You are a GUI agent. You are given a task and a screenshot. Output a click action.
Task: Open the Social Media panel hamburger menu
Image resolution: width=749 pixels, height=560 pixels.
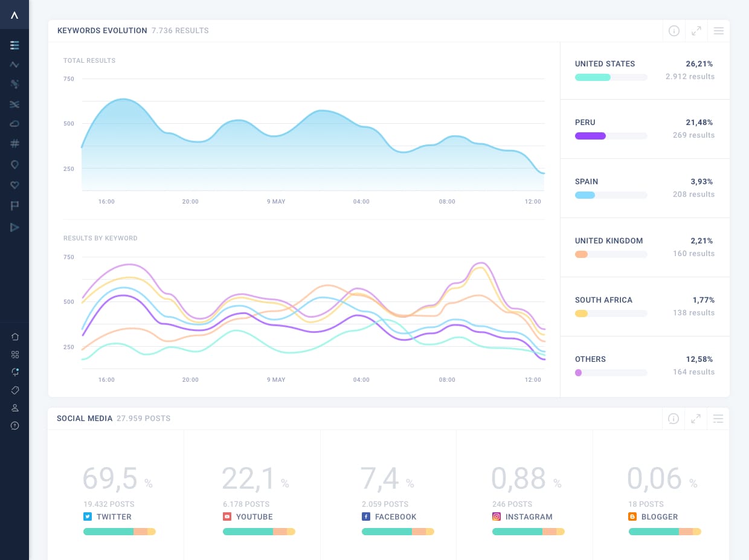718,419
